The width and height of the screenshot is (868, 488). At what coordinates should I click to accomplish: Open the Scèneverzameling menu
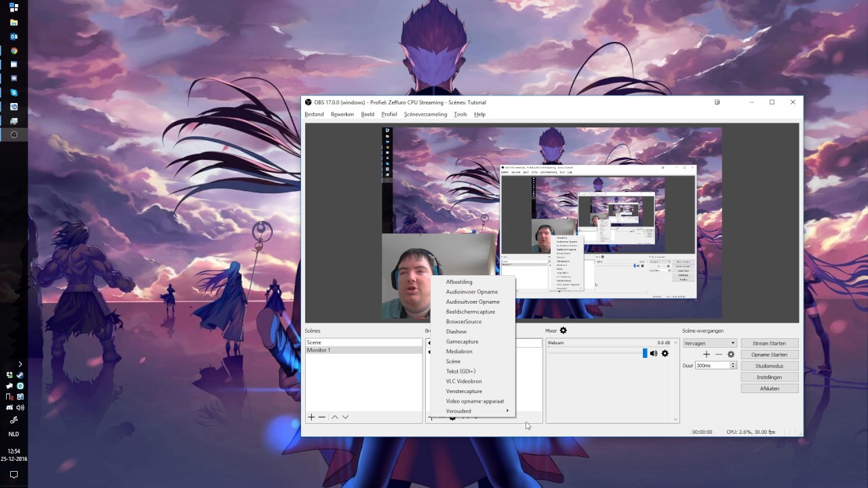(425, 115)
